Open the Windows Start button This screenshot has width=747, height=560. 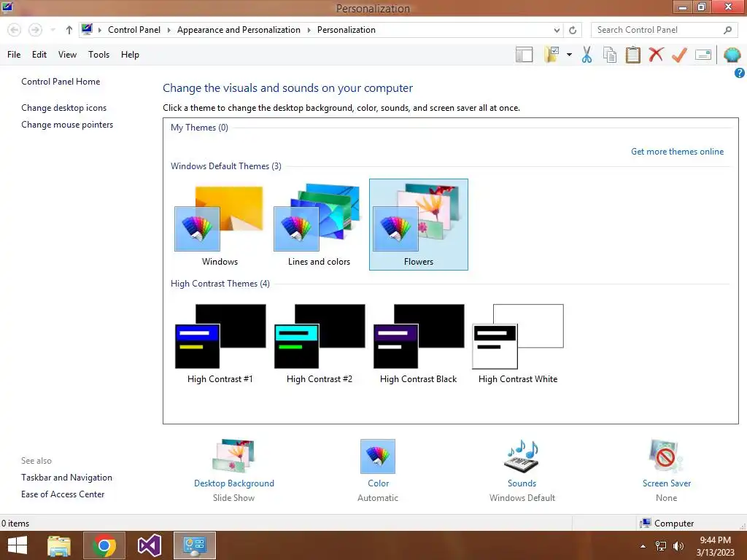18,545
